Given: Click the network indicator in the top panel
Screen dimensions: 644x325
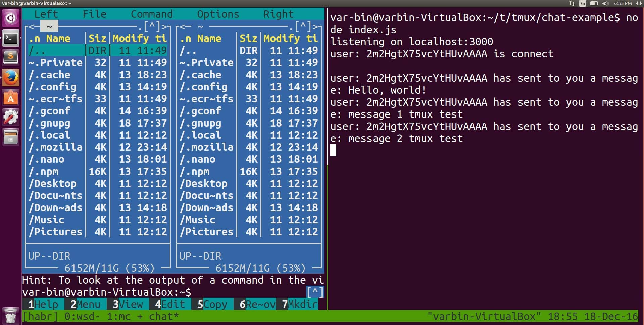Looking at the screenshot, I should [572, 3].
